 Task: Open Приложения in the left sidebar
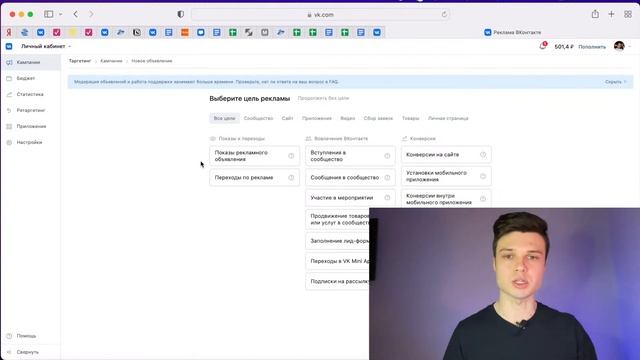[31, 127]
